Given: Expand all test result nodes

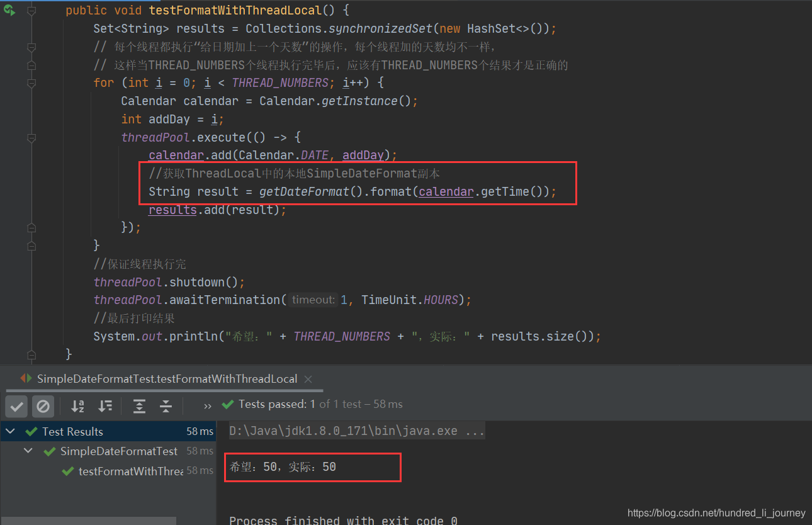Looking at the screenshot, I should pos(140,406).
